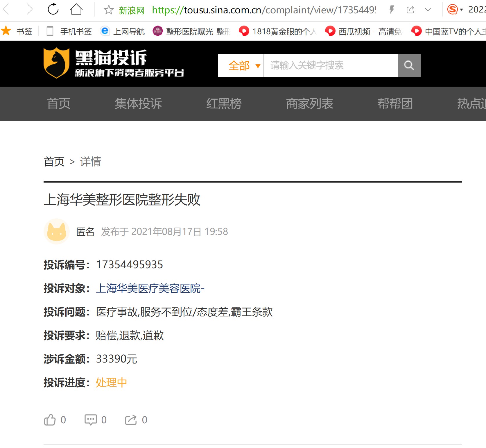Image resolution: width=486 pixels, height=448 pixels.
Task: Open search engine selector arrow beside Sogou
Action: (461, 10)
